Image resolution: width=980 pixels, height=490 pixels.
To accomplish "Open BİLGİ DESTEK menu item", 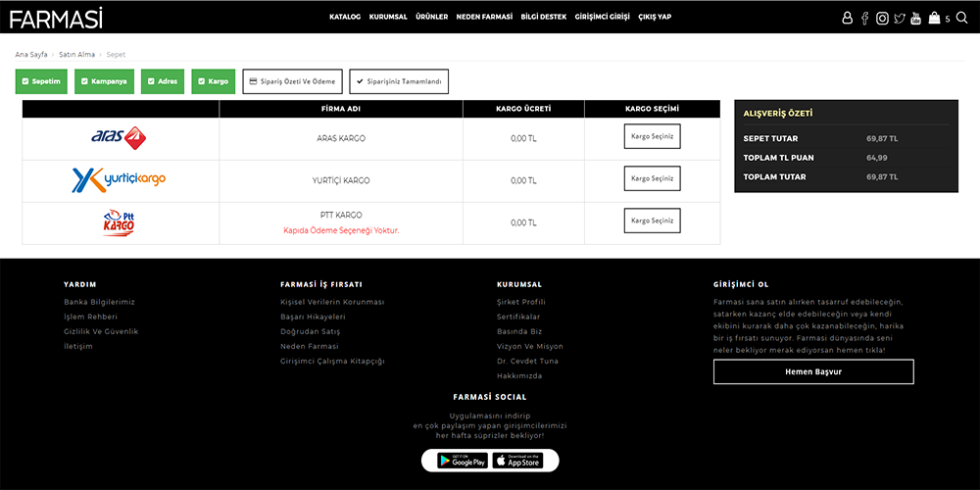I will [x=544, y=17].
